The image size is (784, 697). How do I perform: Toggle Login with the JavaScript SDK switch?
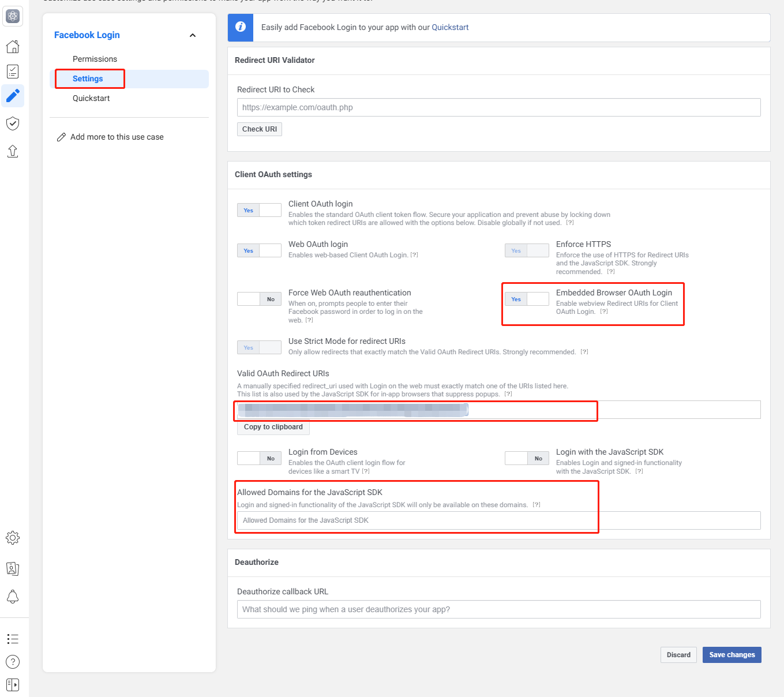tap(527, 458)
